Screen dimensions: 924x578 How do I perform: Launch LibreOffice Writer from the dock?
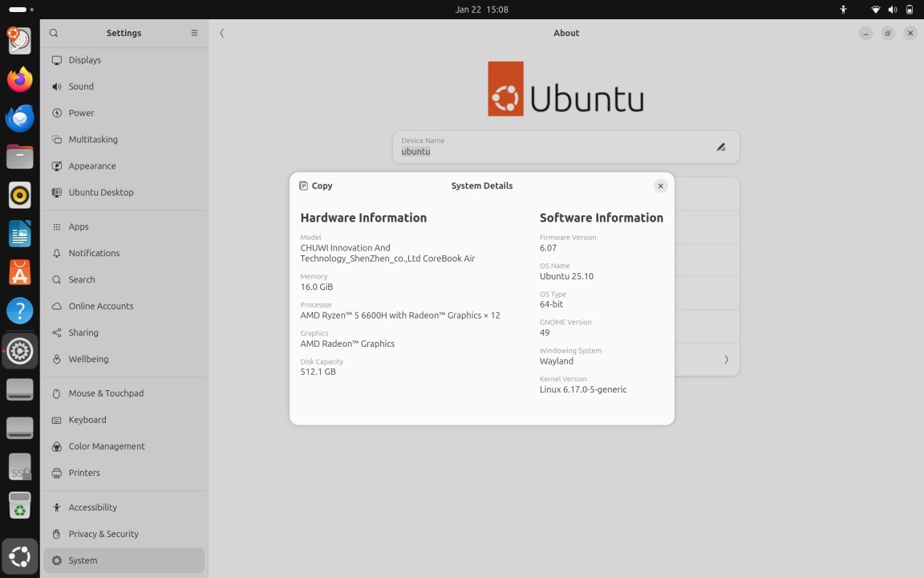click(x=19, y=234)
